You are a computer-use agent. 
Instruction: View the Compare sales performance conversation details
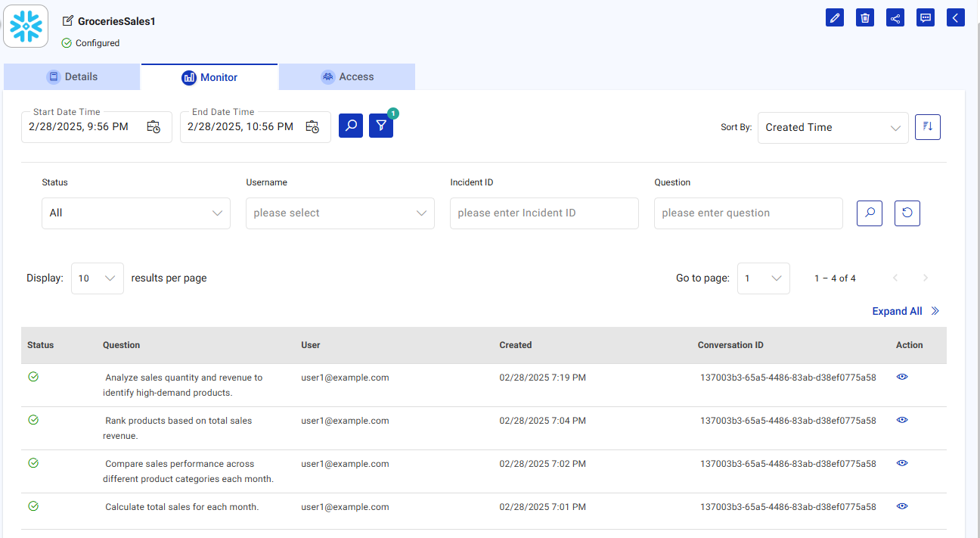[901, 463]
